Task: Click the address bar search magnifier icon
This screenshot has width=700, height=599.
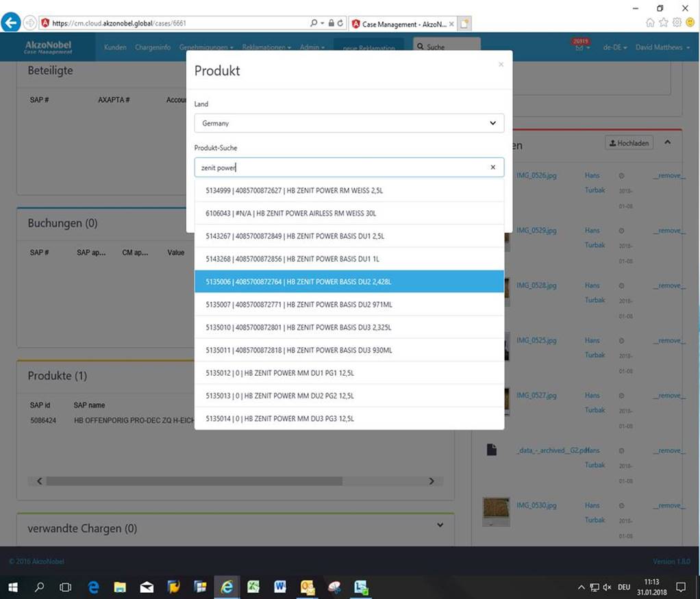Action: [x=314, y=23]
